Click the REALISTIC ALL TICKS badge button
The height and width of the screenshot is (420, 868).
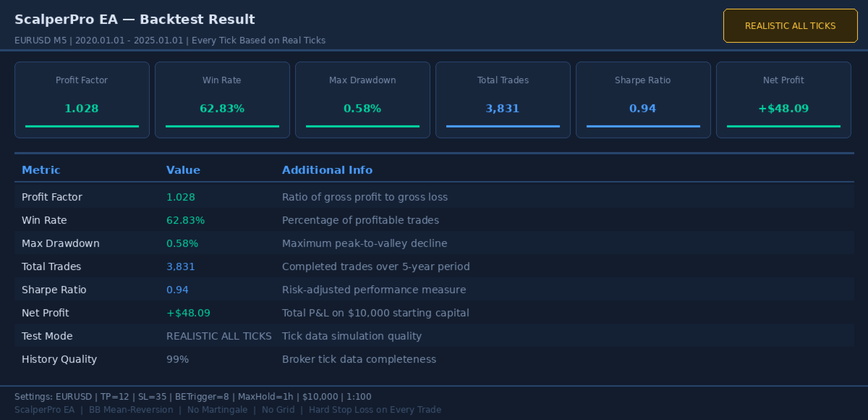[790, 26]
